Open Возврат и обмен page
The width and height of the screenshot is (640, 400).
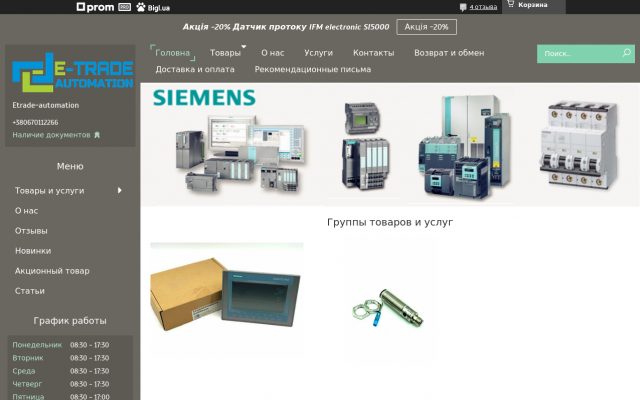(x=449, y=53)
